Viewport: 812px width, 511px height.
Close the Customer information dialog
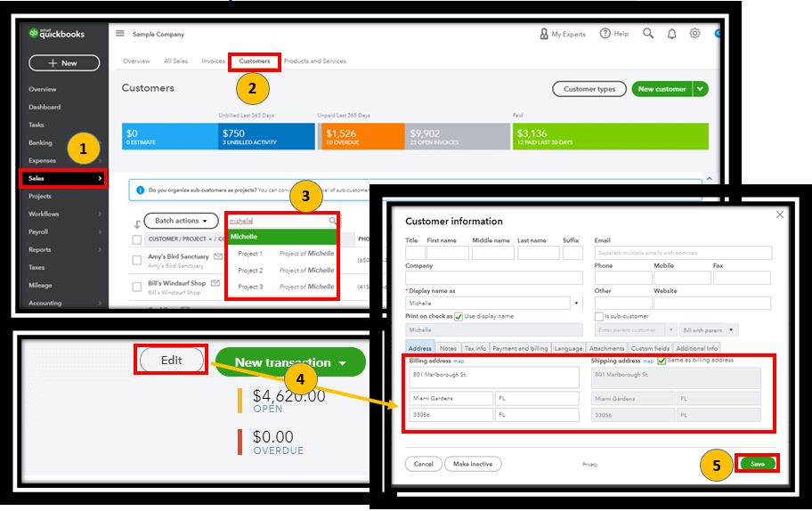pos(780,215)
